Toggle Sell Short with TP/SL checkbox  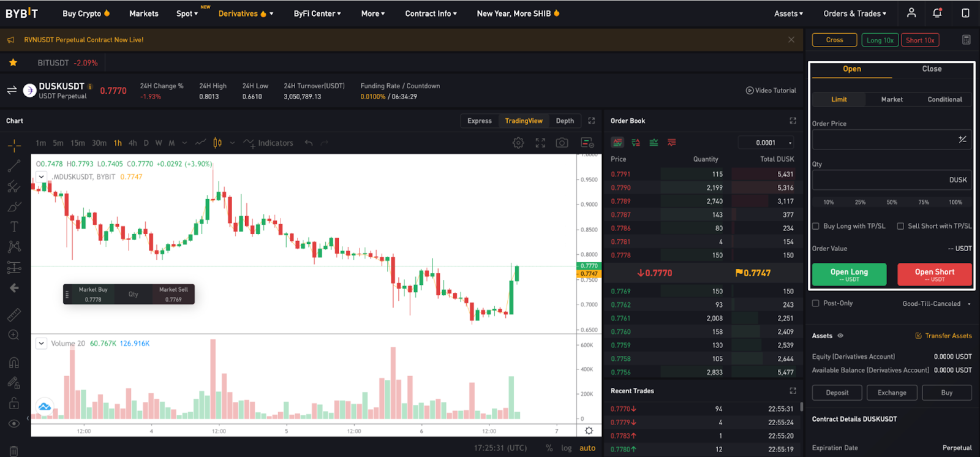900,226
